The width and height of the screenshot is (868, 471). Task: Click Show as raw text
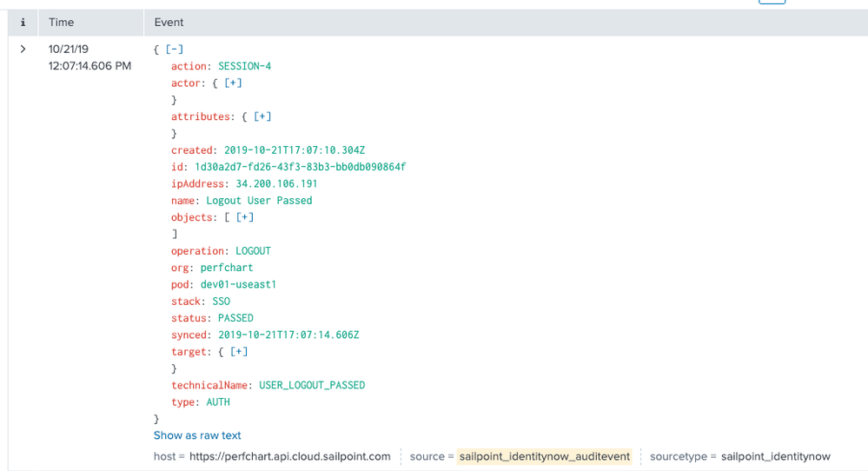coord(197,435)
